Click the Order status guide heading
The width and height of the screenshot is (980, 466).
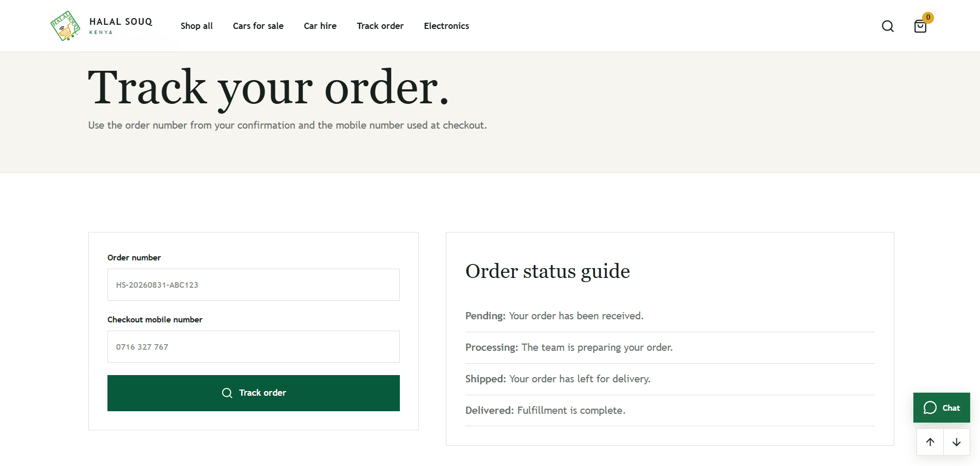pyautogui.click(x=548, y=271)
